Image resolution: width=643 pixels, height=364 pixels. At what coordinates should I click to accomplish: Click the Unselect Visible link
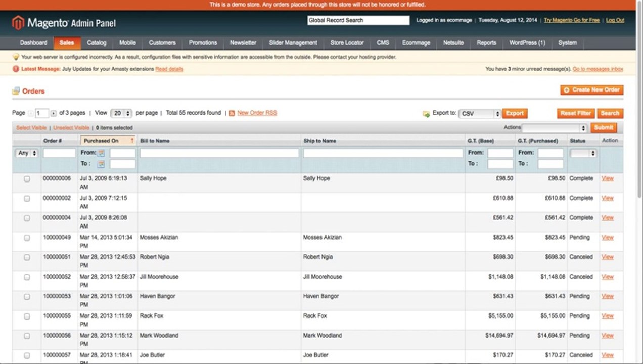click(x=71, y=128)
